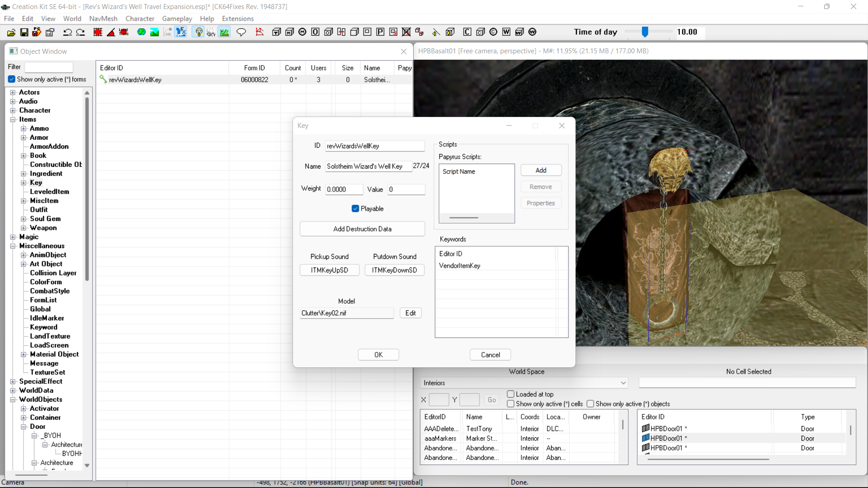Open the Gameplay menu
Screen dimensions: 868x488
tap(177, 19)
